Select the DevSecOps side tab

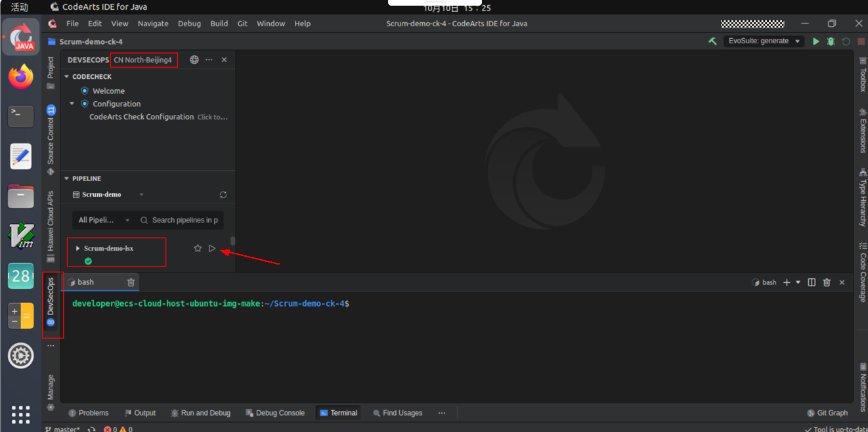[51, 302]
